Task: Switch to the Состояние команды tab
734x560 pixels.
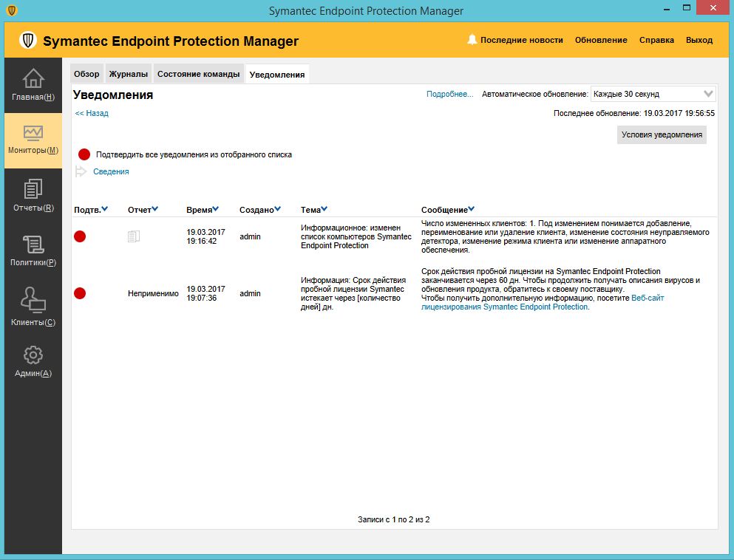Action: 199,74
